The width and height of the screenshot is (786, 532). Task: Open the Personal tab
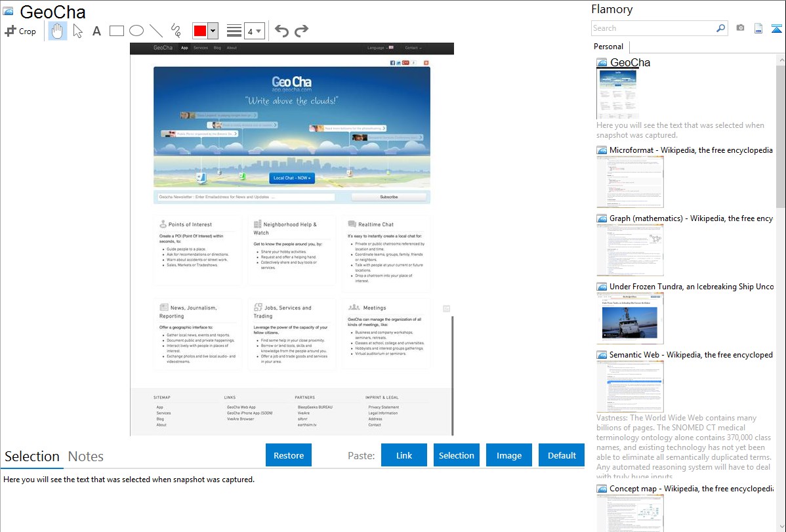pyautogui.click(x=608, y=47)
